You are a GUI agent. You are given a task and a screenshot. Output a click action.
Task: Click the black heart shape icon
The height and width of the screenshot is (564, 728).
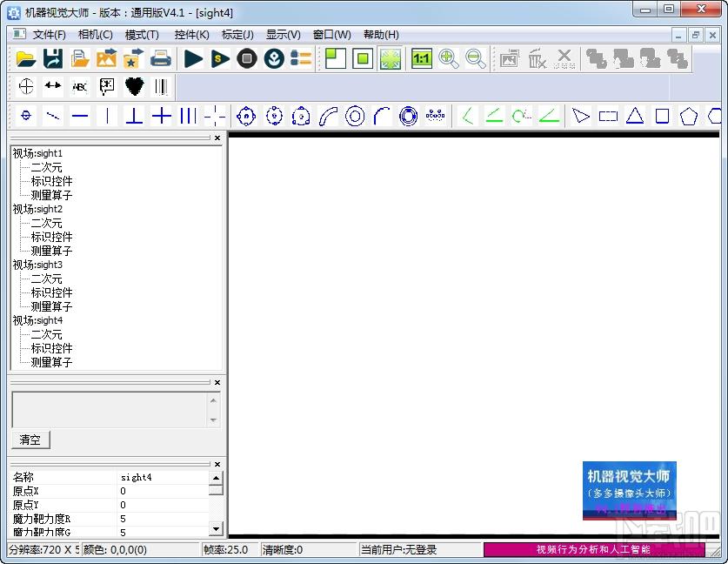tap(135, 86)
